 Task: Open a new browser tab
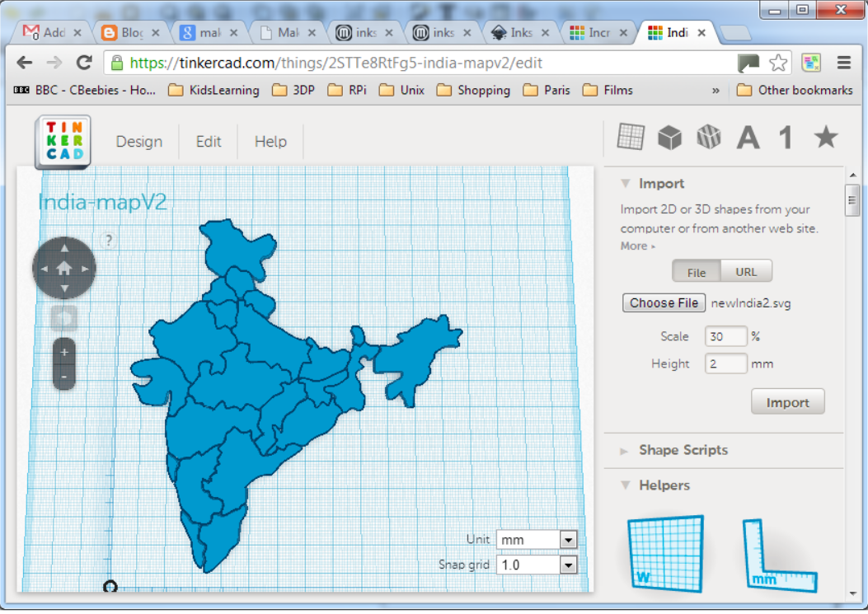click(x=735, y=33)
